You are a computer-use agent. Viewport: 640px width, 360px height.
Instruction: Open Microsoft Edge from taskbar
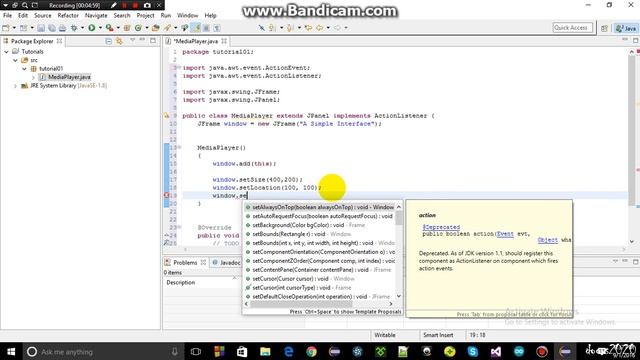pos(289,351)
